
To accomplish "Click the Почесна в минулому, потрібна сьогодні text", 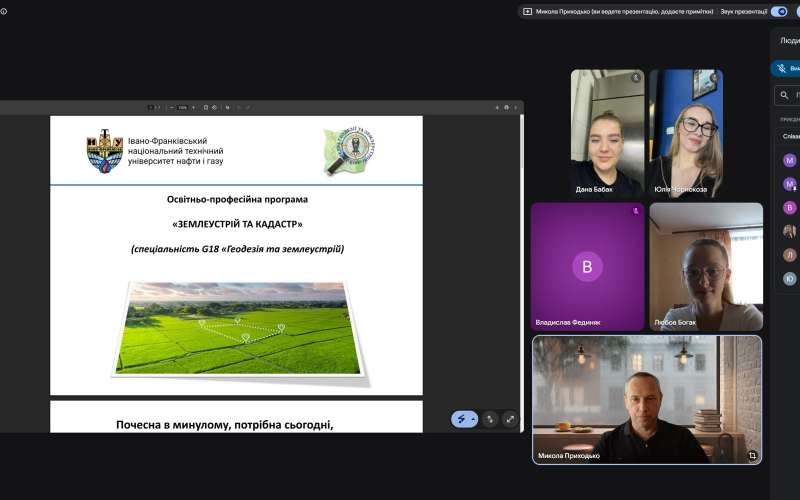I will (x=224, y=424).
